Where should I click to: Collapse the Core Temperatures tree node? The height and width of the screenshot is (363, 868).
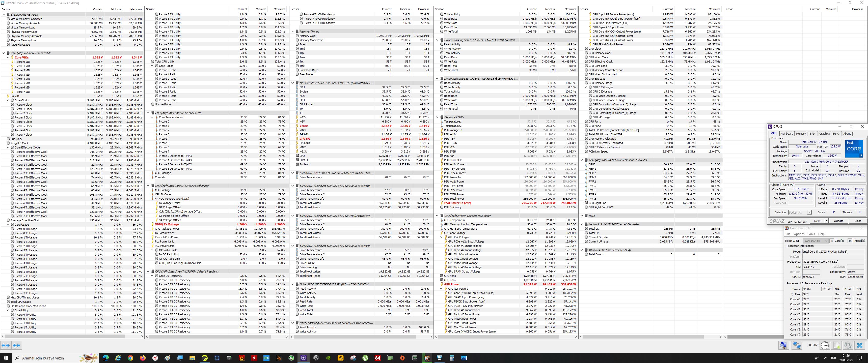152,117
